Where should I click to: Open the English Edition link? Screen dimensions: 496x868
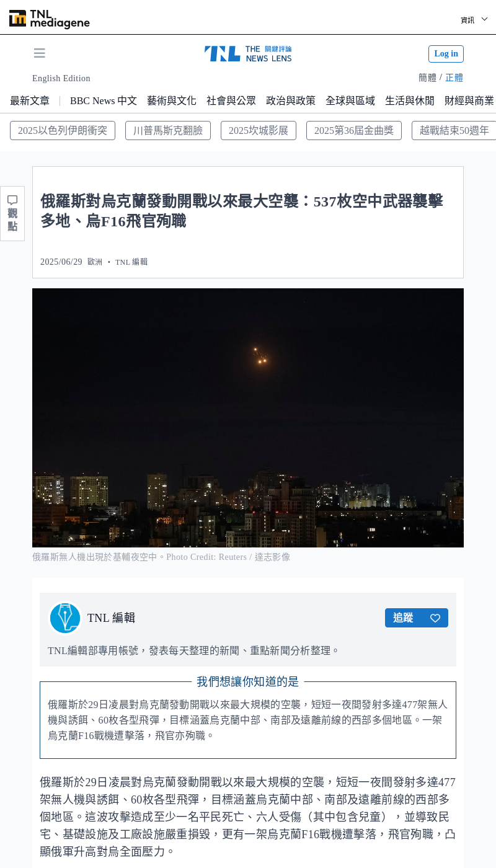click(61, 79)
